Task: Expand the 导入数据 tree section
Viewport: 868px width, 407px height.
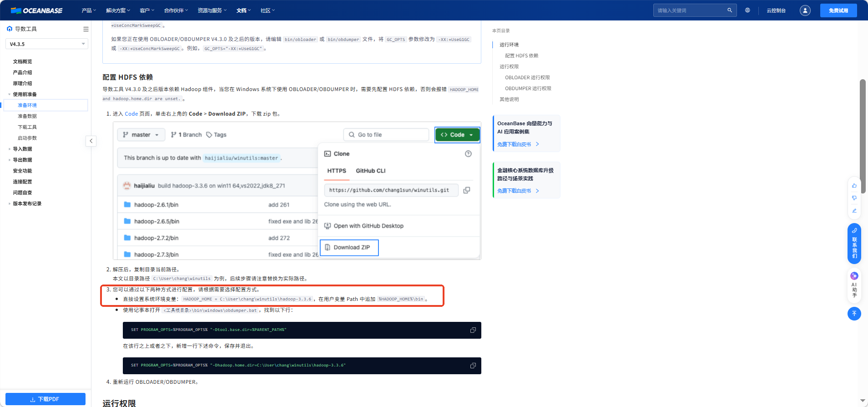Action: [10, 149]
